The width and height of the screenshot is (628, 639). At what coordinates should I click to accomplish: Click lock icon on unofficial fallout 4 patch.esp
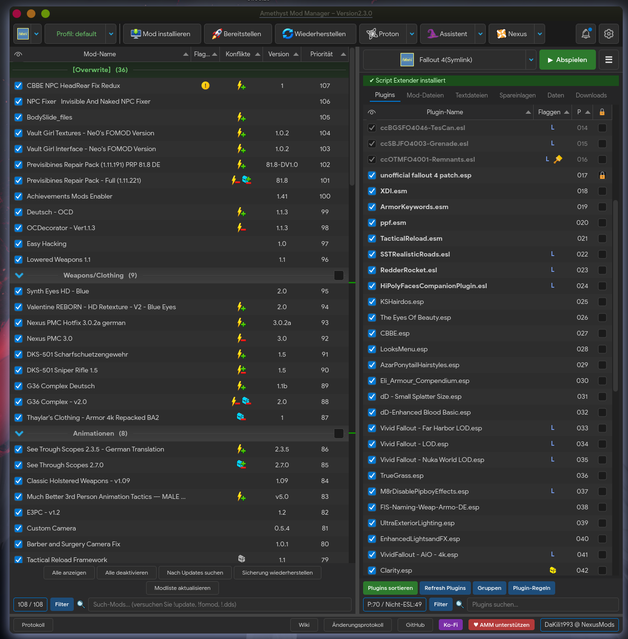click(602, 176)
